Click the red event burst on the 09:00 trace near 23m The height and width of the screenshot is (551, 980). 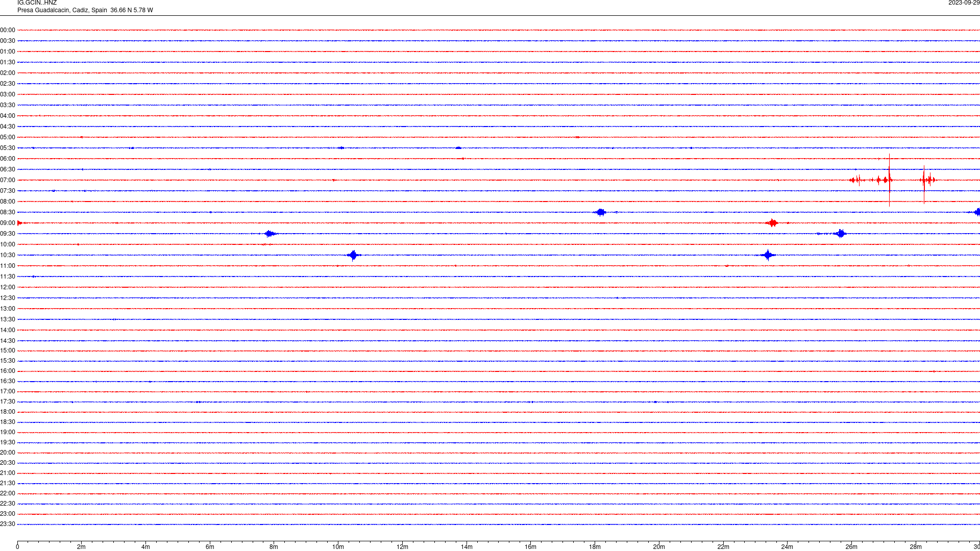click(x=772, y=223)
